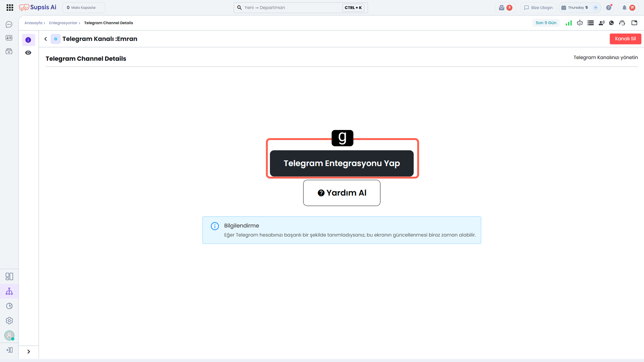Click the bot icon in the top toolbar

tap(580, 23)
